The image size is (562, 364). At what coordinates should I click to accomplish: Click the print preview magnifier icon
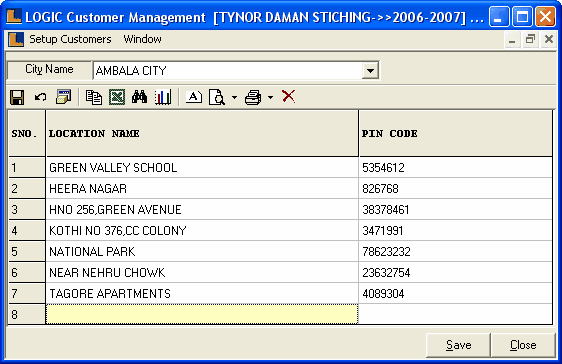coord(217,97)
